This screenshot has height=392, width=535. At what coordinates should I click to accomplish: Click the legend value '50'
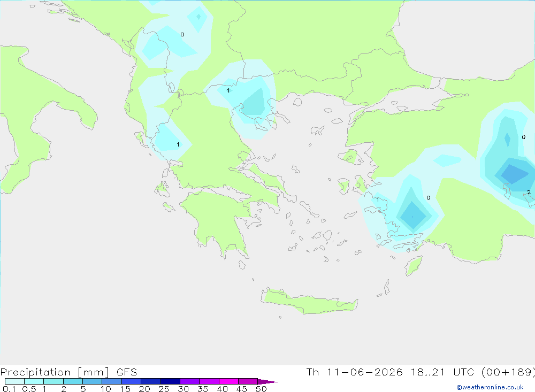click(261, 389)
